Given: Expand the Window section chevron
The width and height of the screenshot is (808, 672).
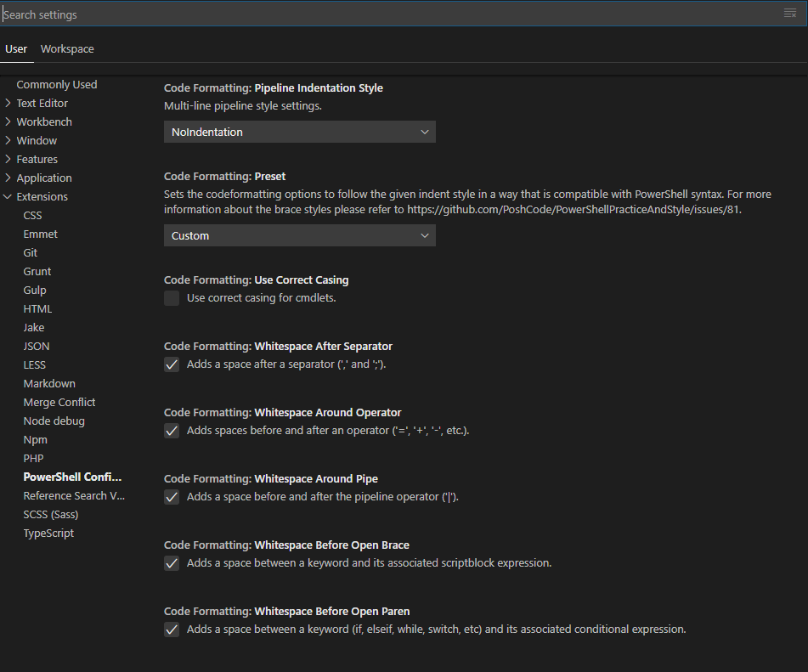Looking at the screenshot, I should point(8,140).
